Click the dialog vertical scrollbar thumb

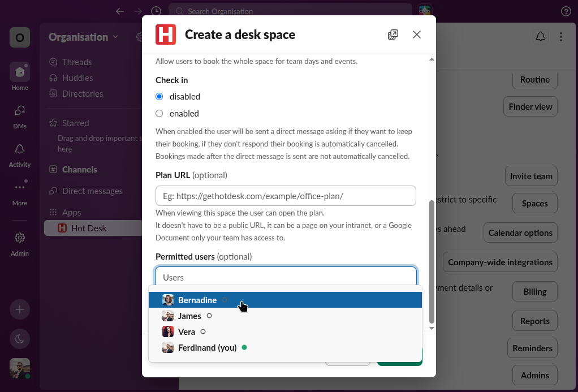tap(432, 262)
